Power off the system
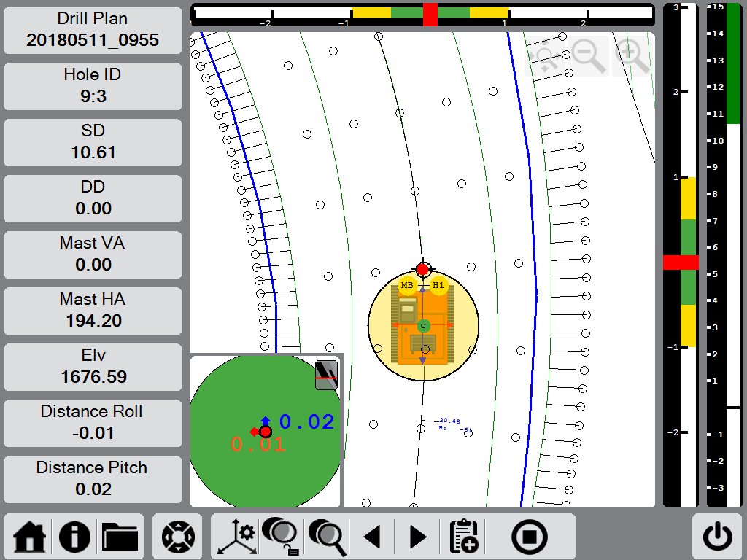The height and width of the screenshot is (560, 747). pyautogui.click(x=718, y=536)
